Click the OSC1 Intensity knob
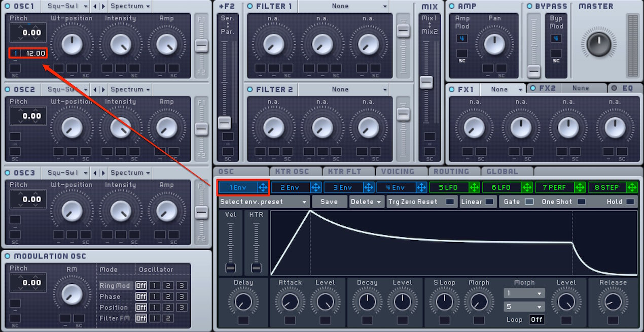 click(x=120, y=45)
